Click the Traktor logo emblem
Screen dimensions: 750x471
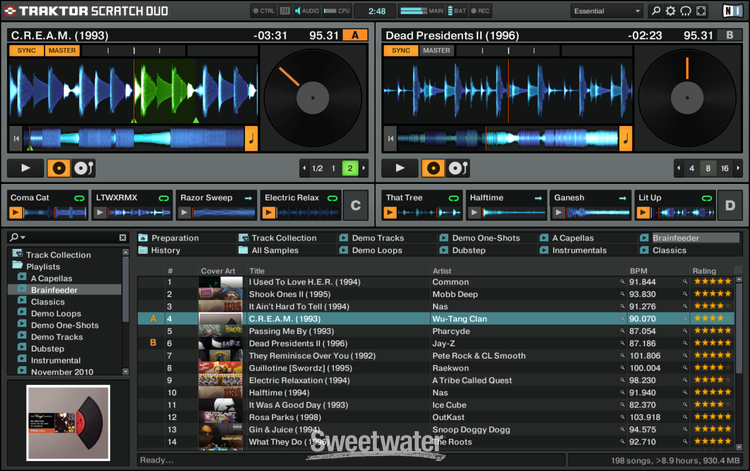point(10,11)
